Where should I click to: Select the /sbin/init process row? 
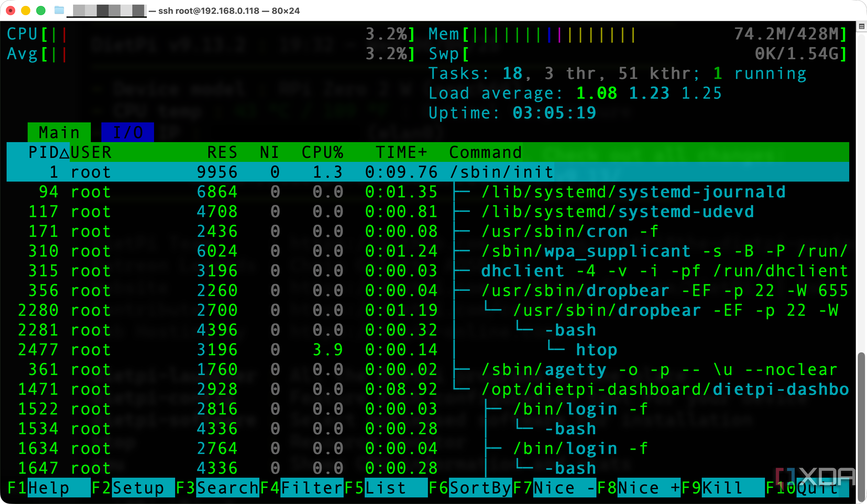(428, 172)
